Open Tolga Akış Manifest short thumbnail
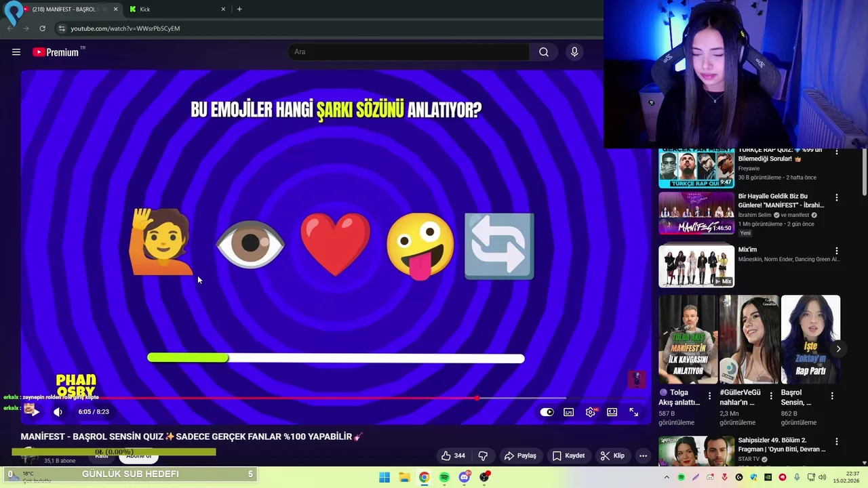The height and width of the screenshot is (488, 868). click(x=688, y=340)
